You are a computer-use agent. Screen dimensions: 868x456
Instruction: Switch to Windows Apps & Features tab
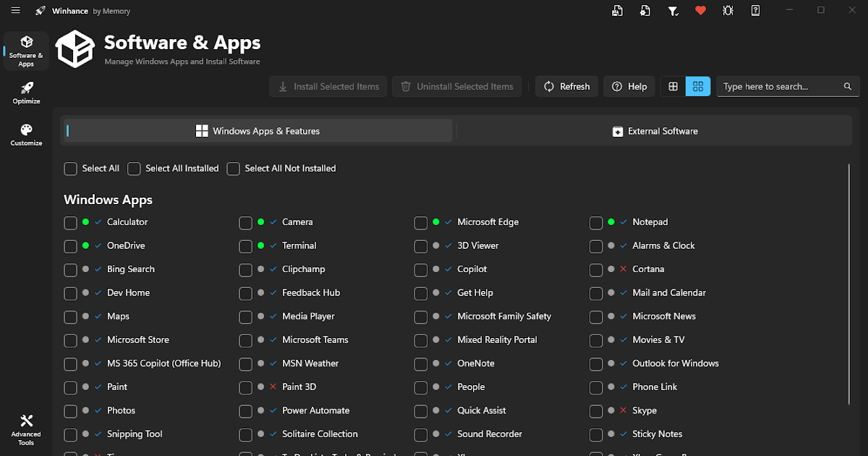258,131
